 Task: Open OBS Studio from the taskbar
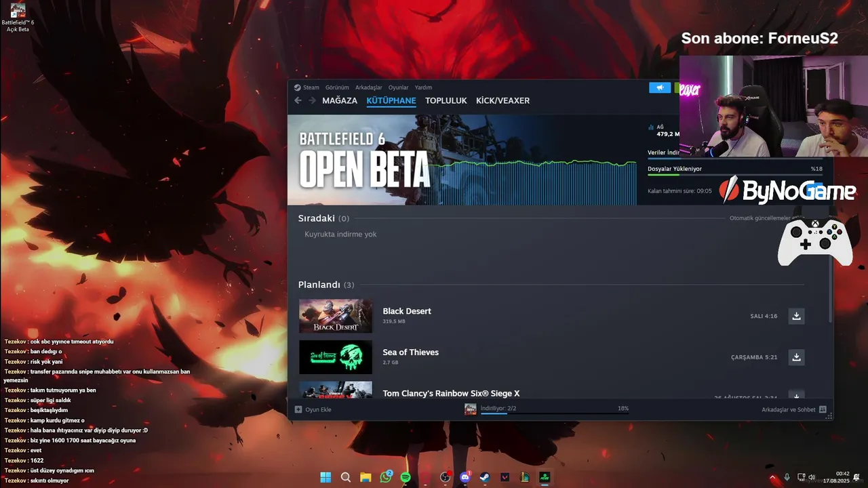(445, 477)
